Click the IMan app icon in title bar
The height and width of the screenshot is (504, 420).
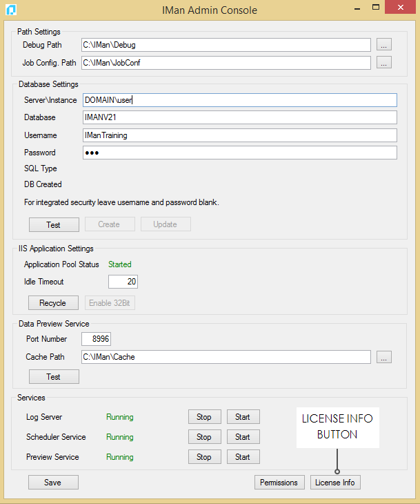[x=10, y=10]
